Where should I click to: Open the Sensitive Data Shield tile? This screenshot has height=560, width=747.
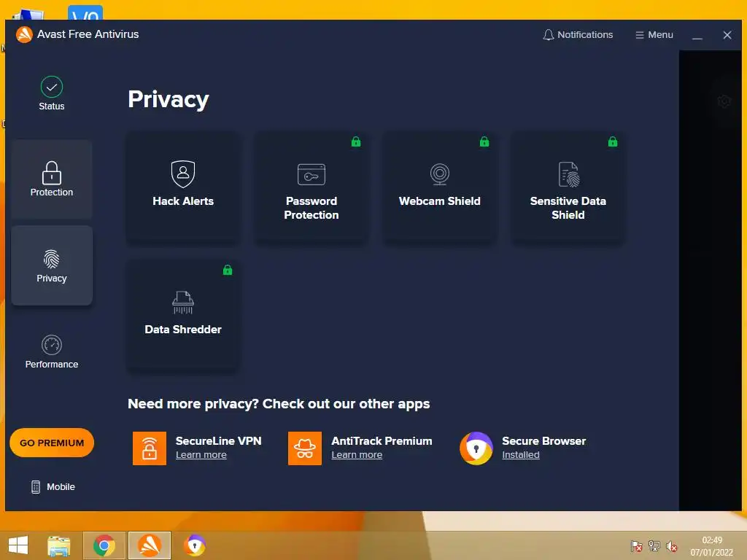(568, 187)
